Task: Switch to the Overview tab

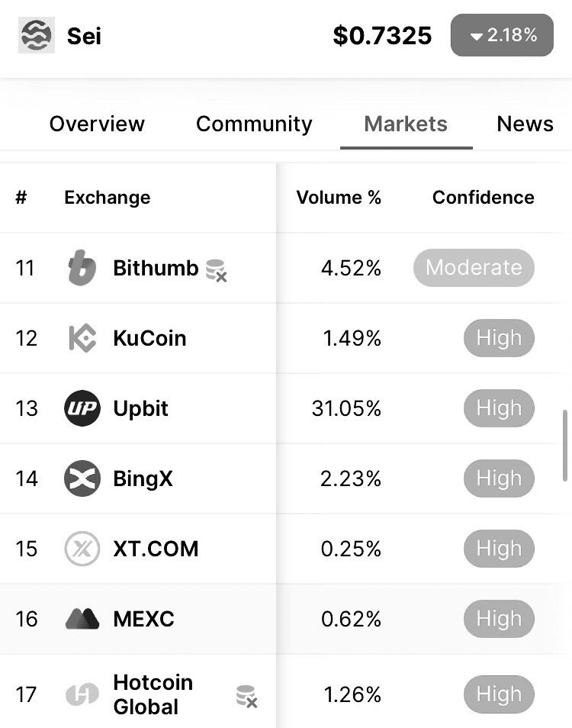Action: tap(97, 124)
